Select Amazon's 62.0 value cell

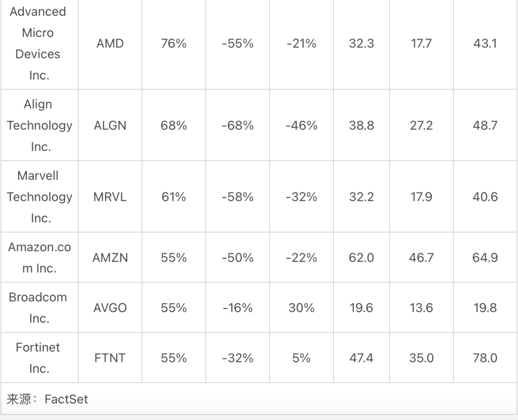pos(362,257)
